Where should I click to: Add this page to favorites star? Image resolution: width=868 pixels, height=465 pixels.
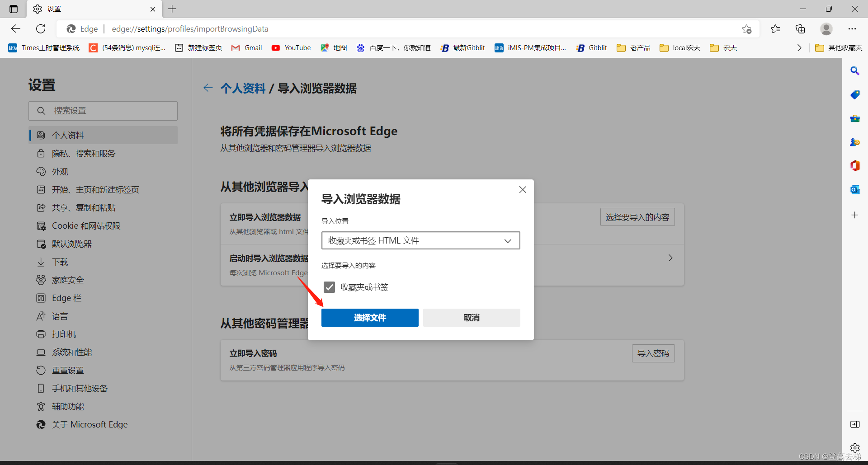point(746,29)
